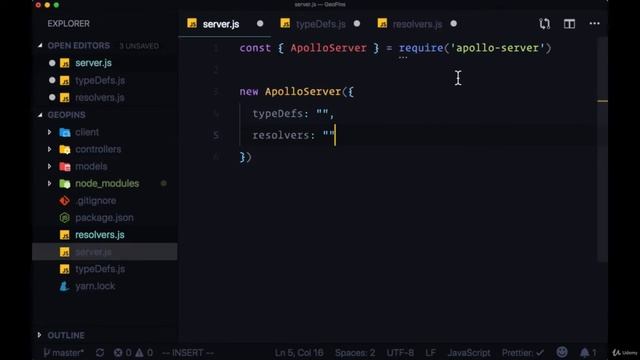Open the yarn.lock file
Viewport: 640px width, 360px height.
tap(95, 287)
